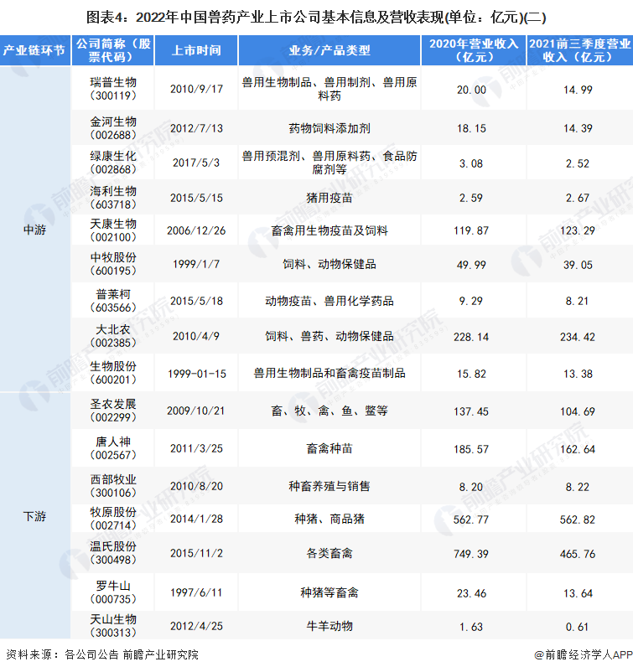
Task: Select the 天康生物 (002100) cell
Action: pyautogui.click(x=113, y=230)
